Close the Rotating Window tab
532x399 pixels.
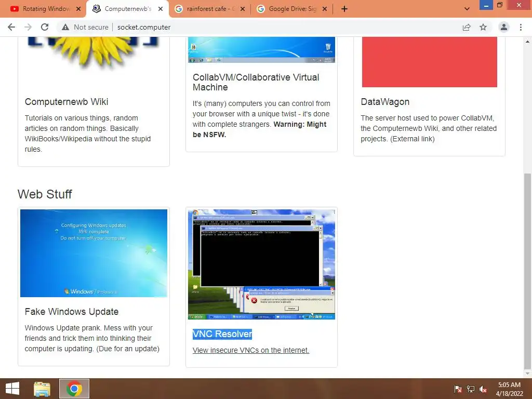pyautogui.click(x=78, y=9)
